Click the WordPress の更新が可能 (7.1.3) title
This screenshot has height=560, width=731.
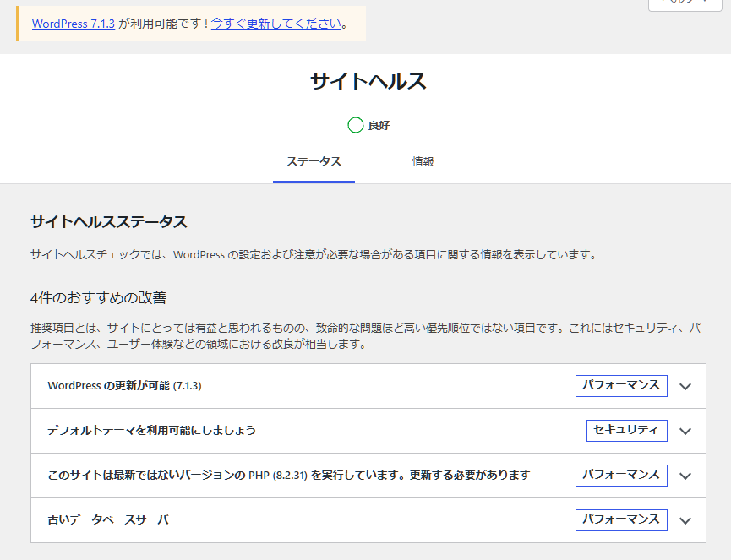124,386
